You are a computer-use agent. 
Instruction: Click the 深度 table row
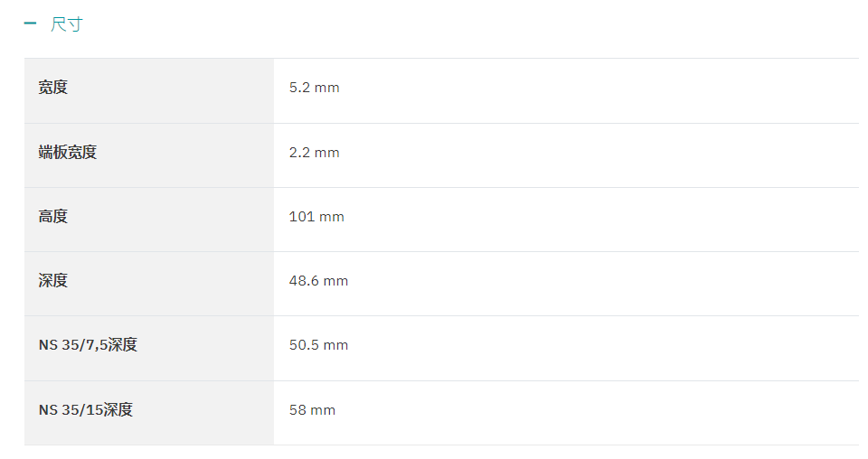pyautogui.click(x=442, y=284)
